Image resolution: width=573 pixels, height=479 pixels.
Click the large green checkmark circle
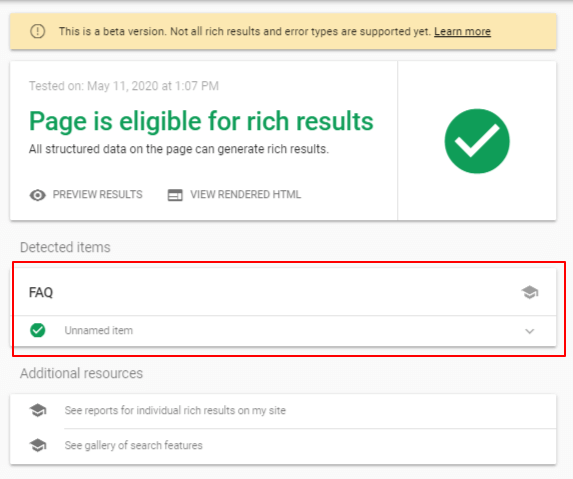coord(477,141)
